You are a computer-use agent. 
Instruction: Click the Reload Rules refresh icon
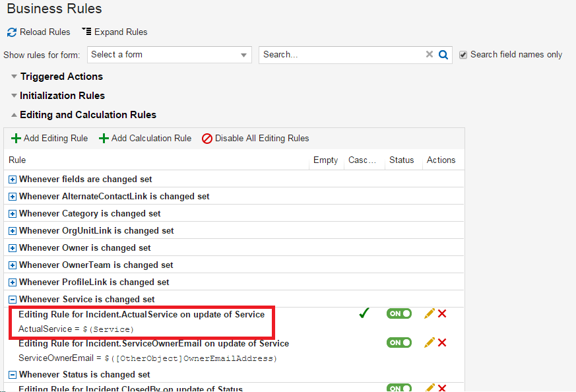[x=12, y=32]
